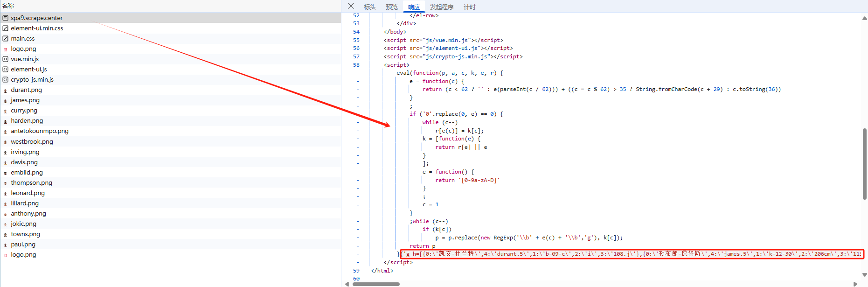Close the response detail panel with the X icon
Viewport: 868px width, 287px height.
pos(351,6)
